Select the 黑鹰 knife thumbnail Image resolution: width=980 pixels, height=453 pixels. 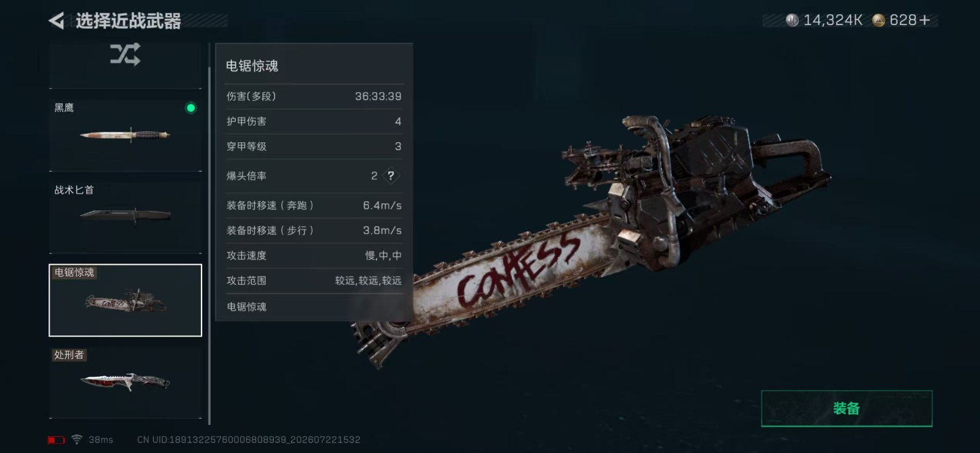126,135
